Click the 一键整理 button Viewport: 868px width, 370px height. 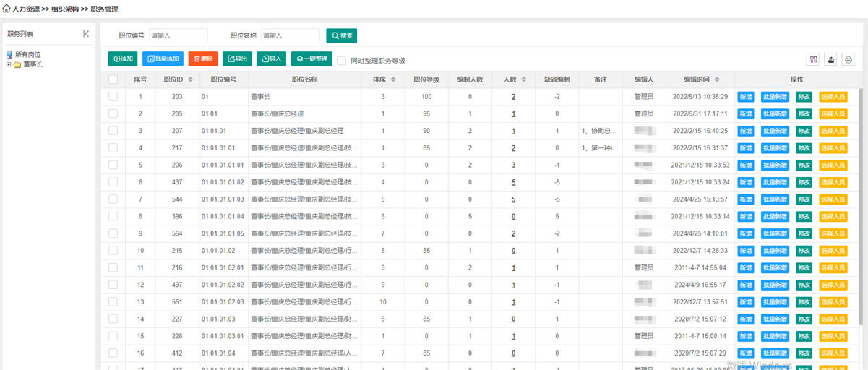(311, 59)
